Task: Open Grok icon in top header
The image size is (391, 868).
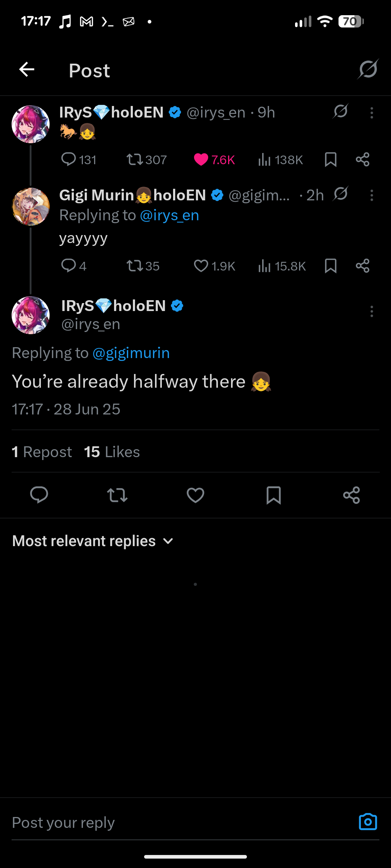Action: pos(368,69)
